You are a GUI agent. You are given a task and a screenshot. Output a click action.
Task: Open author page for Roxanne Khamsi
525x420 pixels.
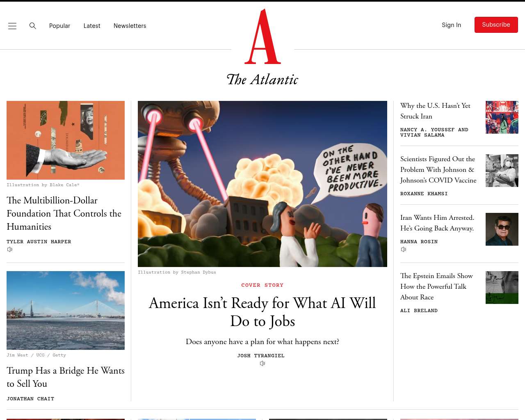tap(424, 194)
